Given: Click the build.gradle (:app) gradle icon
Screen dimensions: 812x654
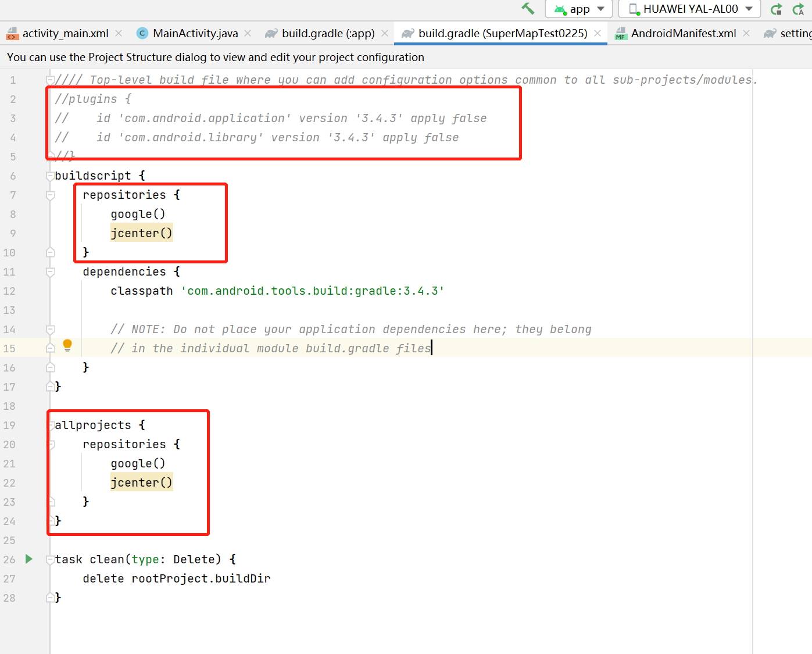Looking at the screenshot, I should click(271, 34).
